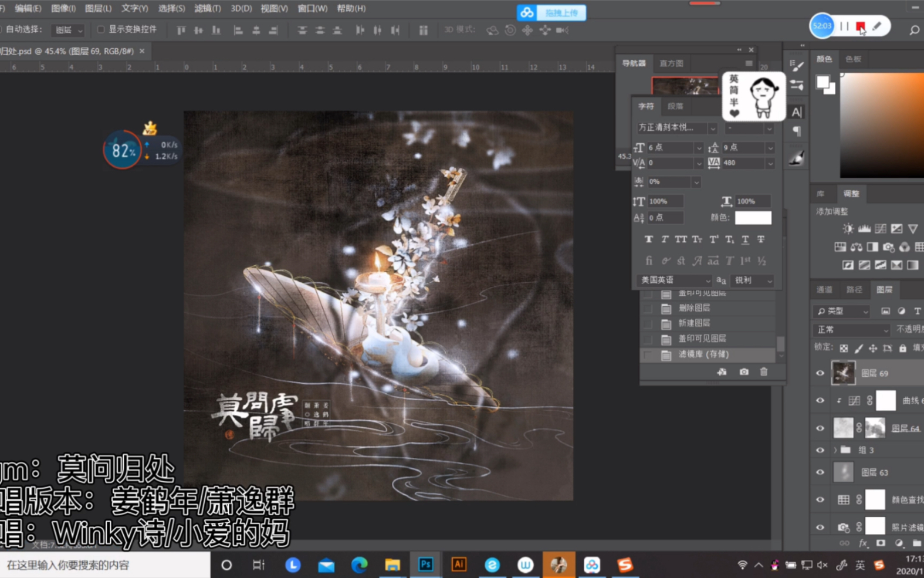Add layer style fx button
This screenshot has width=924, height=578.
point(863,543)
